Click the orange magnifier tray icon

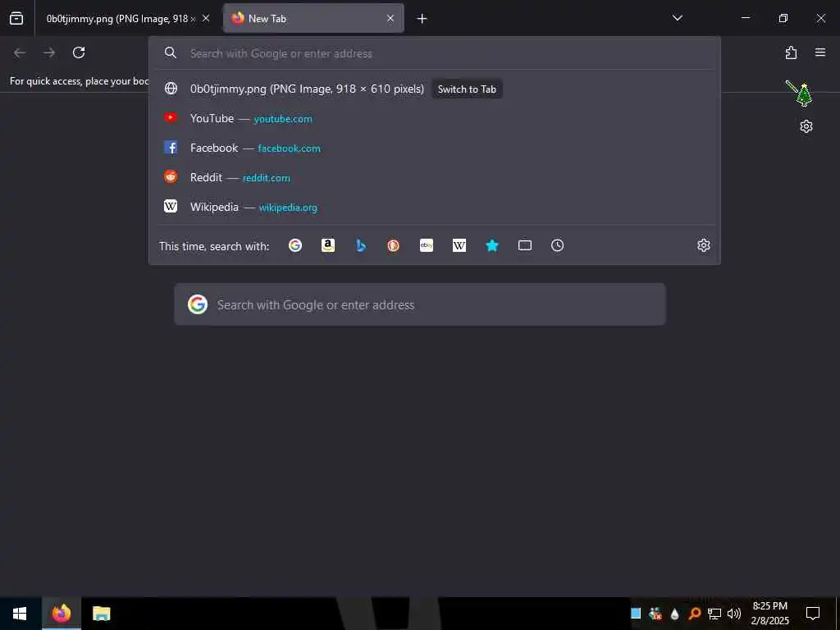point(695,614)
